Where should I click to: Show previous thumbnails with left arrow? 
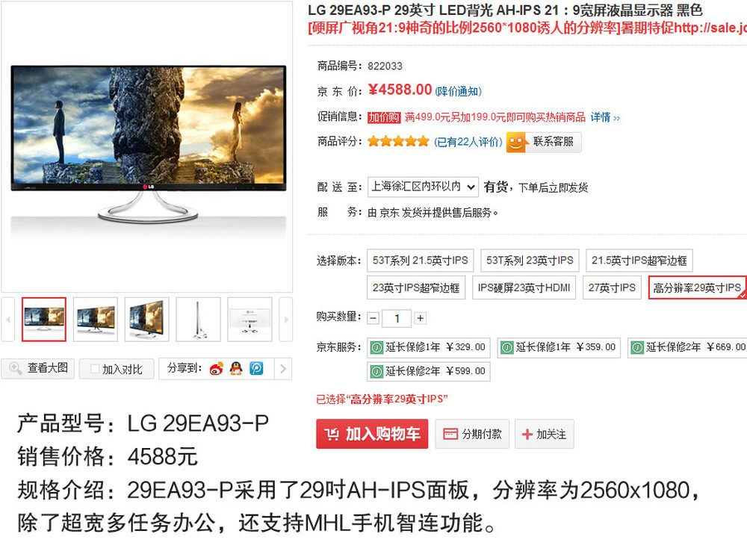click(x=8, y=320)
